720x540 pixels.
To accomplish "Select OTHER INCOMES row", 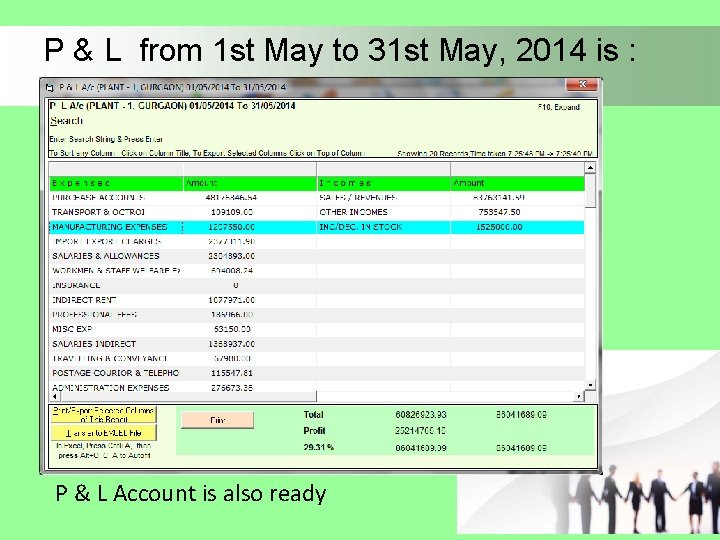I will [x=450, y=212].
